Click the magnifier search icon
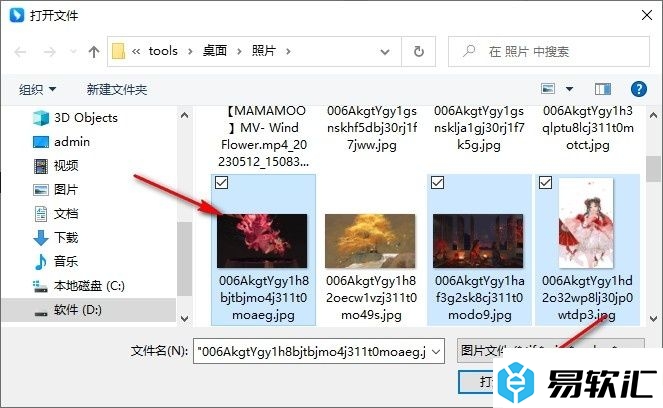The image size is (663, 408). [x=468, y=51]
